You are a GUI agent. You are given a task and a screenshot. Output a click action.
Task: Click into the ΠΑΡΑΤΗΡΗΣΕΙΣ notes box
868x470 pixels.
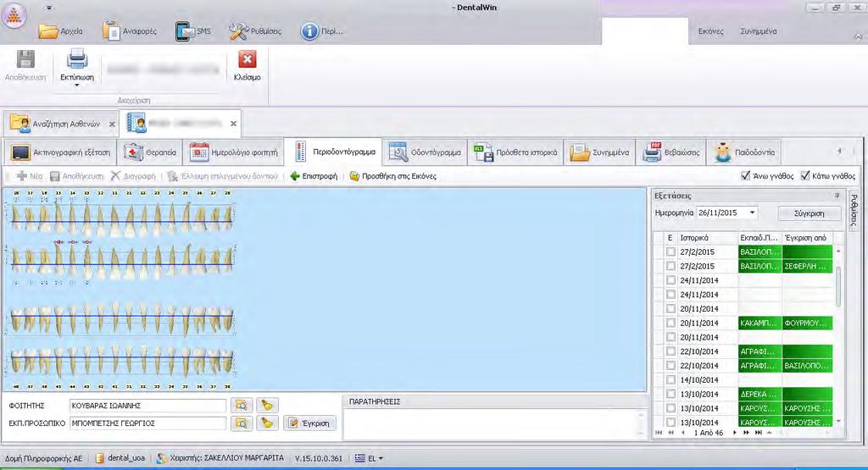pos(494,423)
